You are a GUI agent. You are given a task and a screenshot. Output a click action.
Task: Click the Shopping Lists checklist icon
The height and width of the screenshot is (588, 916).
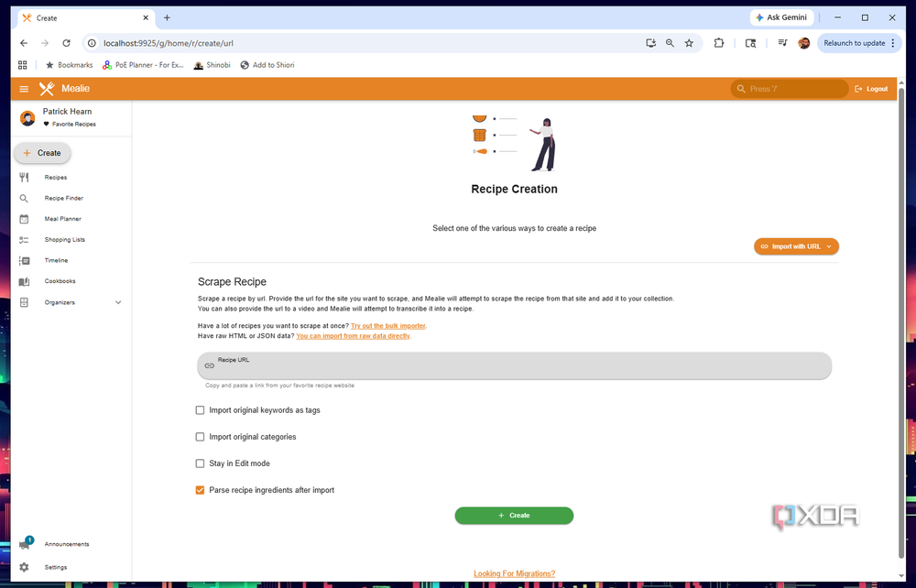[x=24, y=240]
